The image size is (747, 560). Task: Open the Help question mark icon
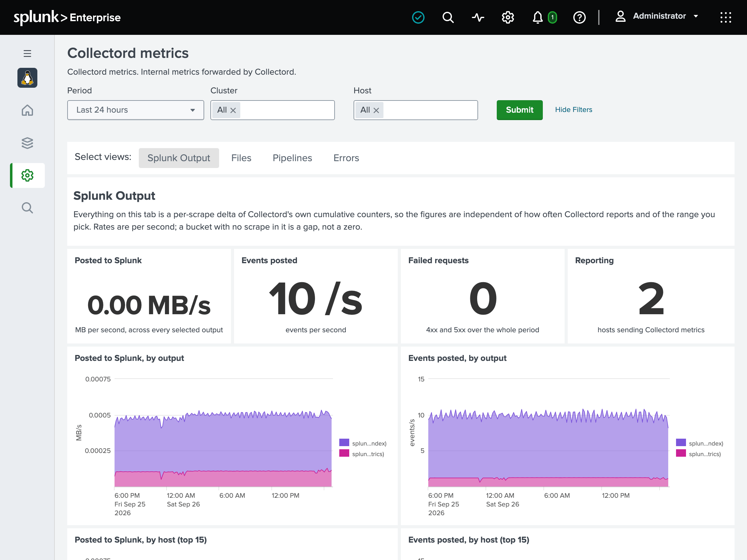point(579,17)
